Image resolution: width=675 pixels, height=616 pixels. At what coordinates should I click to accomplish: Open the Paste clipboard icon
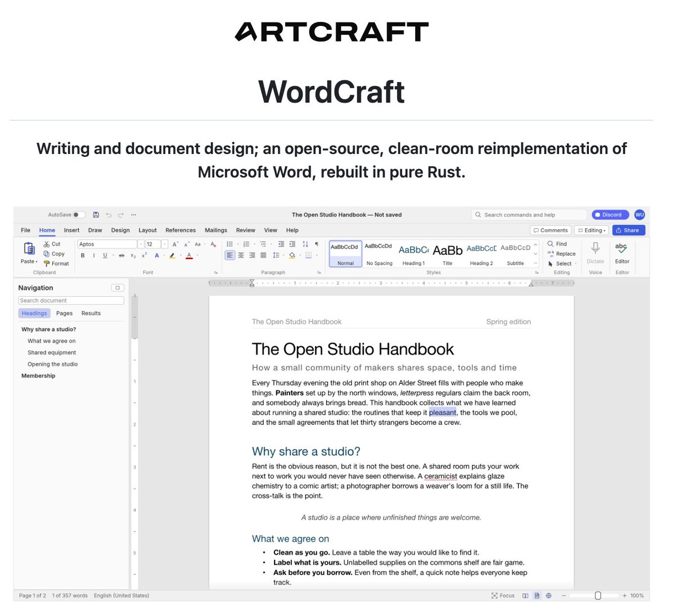tap(29, 248)
